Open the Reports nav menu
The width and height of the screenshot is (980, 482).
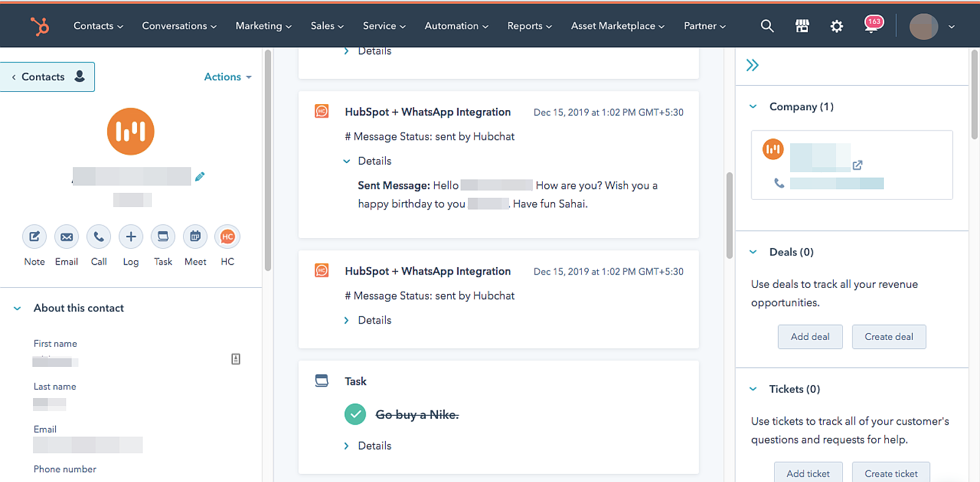pos(529,26)
